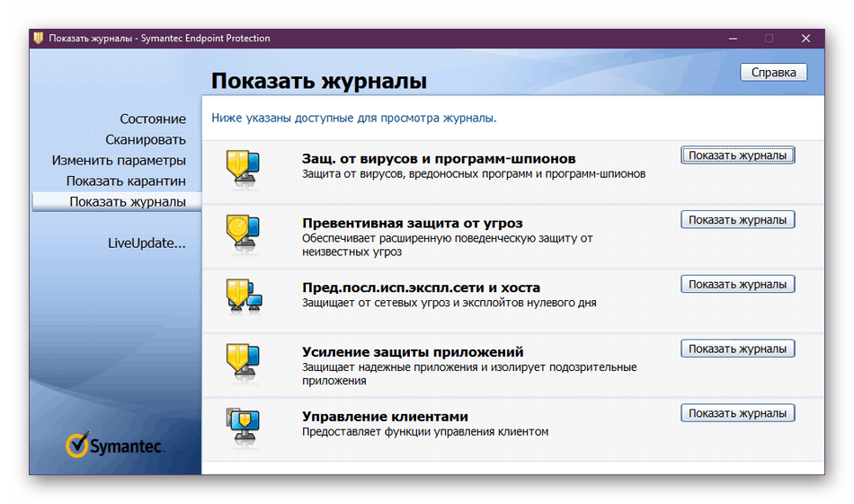Click the description Защищает надежные приложения и изолирует
This screenshot has width=854, height=504.
point(469,374)
